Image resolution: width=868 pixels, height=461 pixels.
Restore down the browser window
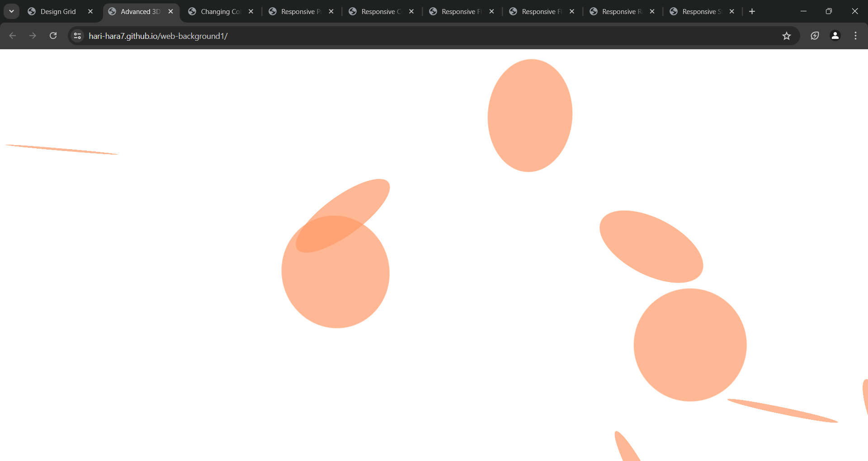tap(829, 11)
